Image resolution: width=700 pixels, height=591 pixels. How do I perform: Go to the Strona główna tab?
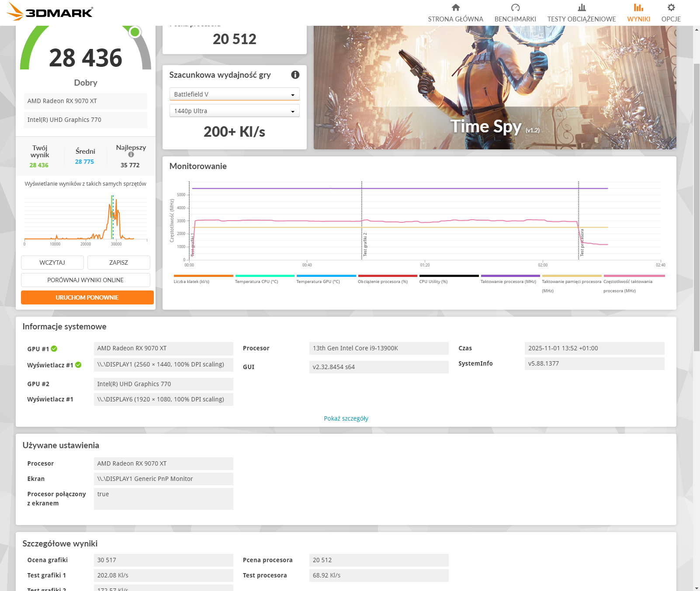[455, 19]
